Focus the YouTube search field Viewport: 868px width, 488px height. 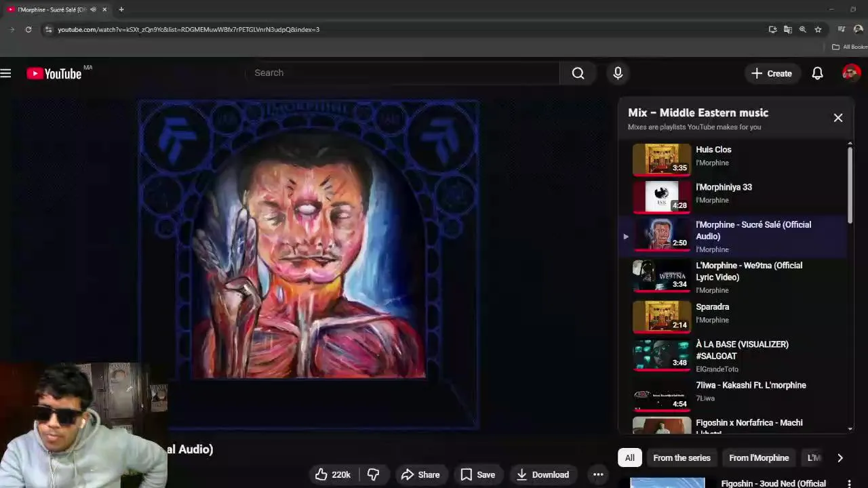(403, 73)
